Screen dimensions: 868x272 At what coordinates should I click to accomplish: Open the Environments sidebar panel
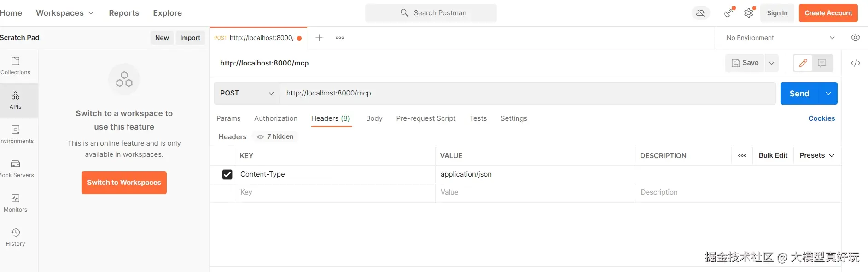coord(16,134)
